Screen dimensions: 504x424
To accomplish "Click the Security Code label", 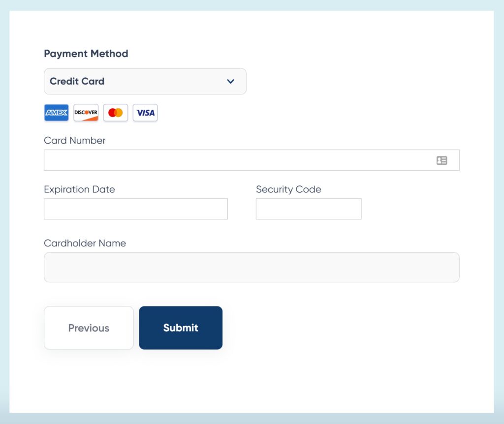I will coord(288,189).
